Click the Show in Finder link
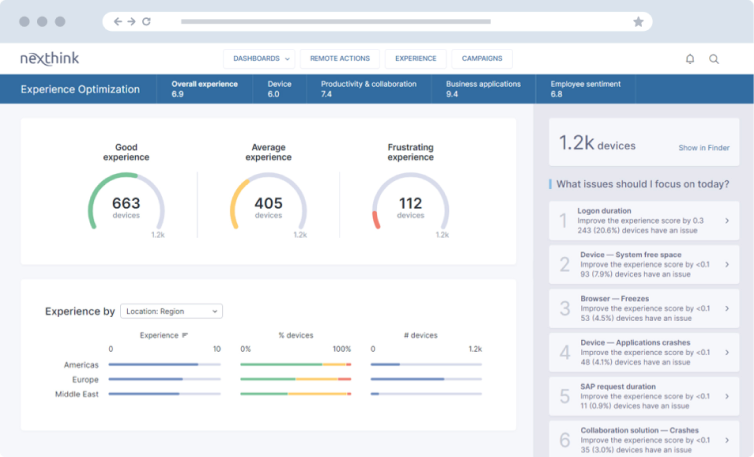754x457 pixels. tap(704, 148)
